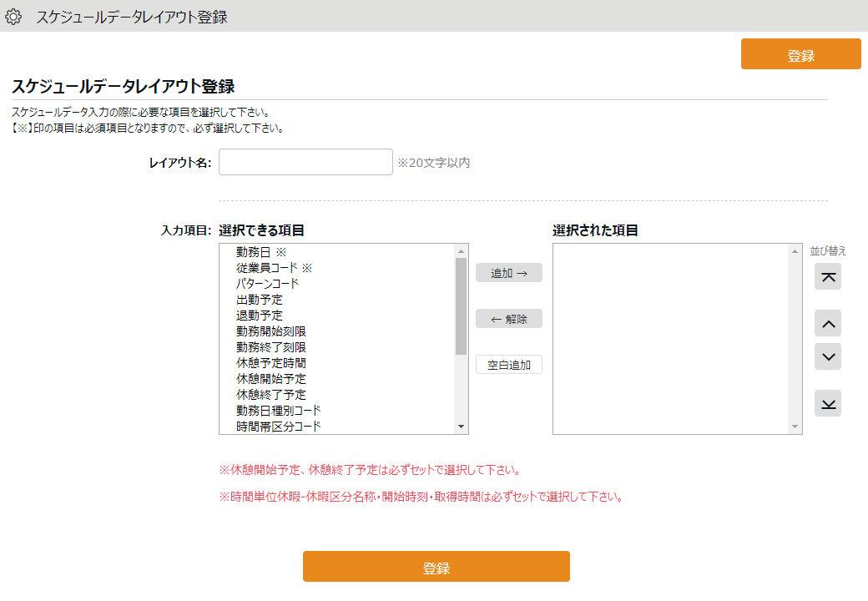
Task: Select 出勤予定 in the list
Action: coord(337,300)
